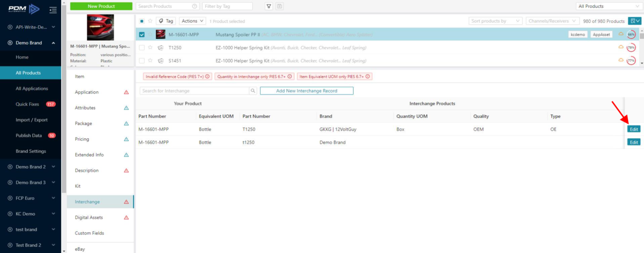Open the filter funnel icon

269,6
